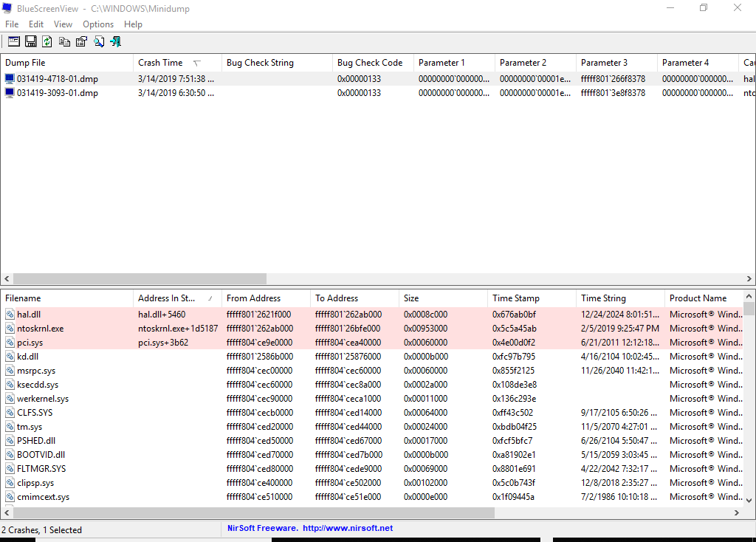Click the driver icon beside werkernel.sys
The height and width of the screenshot is (542, 756).
10,398
